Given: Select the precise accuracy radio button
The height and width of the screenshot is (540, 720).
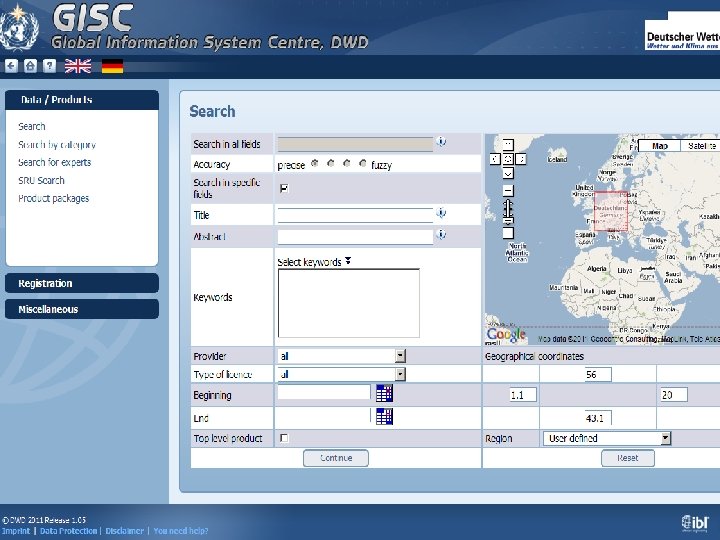Looking at the screenshot, I should pos(315,163).
